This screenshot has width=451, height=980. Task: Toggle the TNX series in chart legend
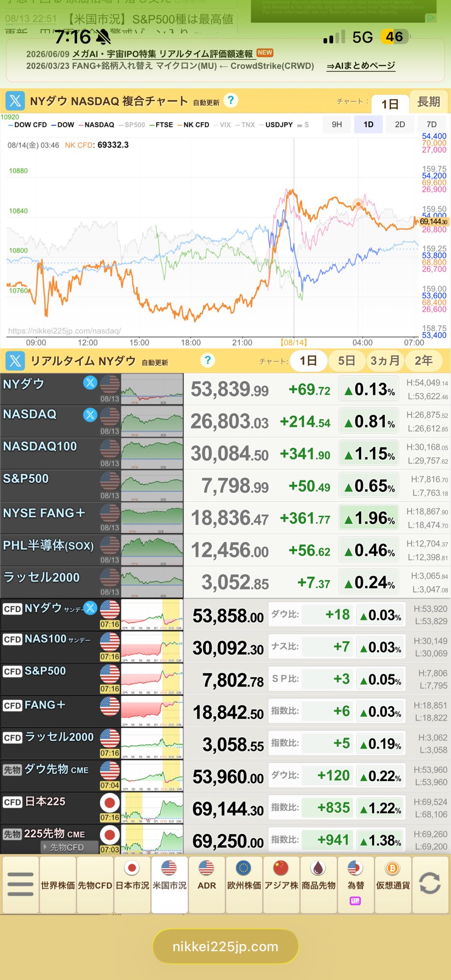pos(245,125)
